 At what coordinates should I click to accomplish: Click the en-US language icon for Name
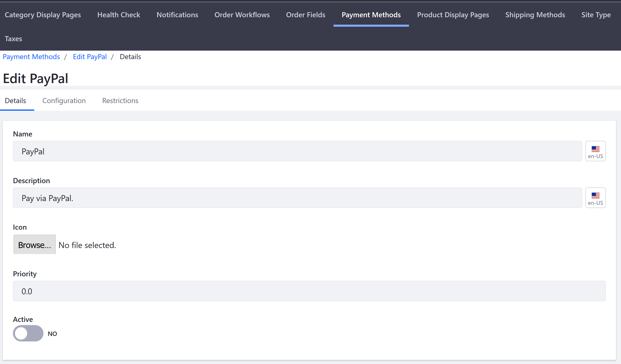(x=595, y=151)
